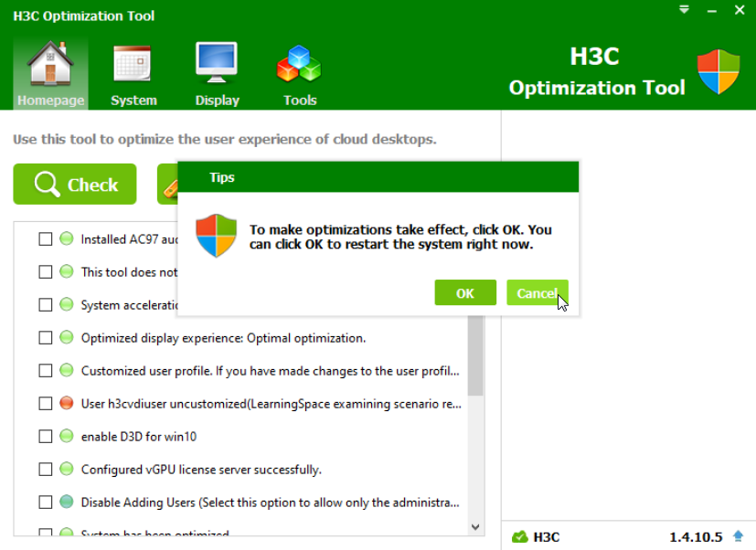Click the version number 1.4.10.5

point(696,537)
